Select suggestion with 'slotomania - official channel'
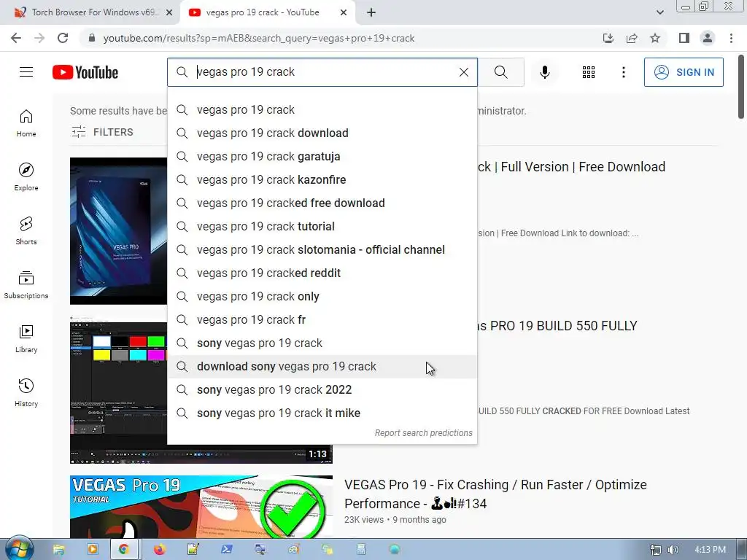 pos(322,249)
